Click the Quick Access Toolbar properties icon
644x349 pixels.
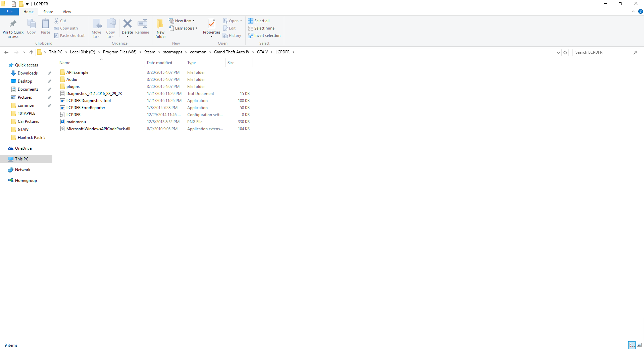point(14,4)
